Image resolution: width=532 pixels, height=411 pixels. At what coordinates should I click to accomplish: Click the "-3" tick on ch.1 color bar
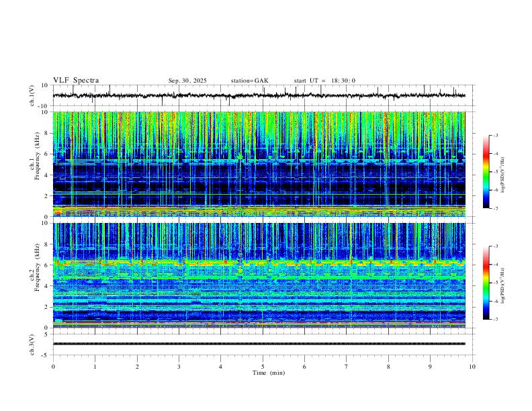(495, 135)
